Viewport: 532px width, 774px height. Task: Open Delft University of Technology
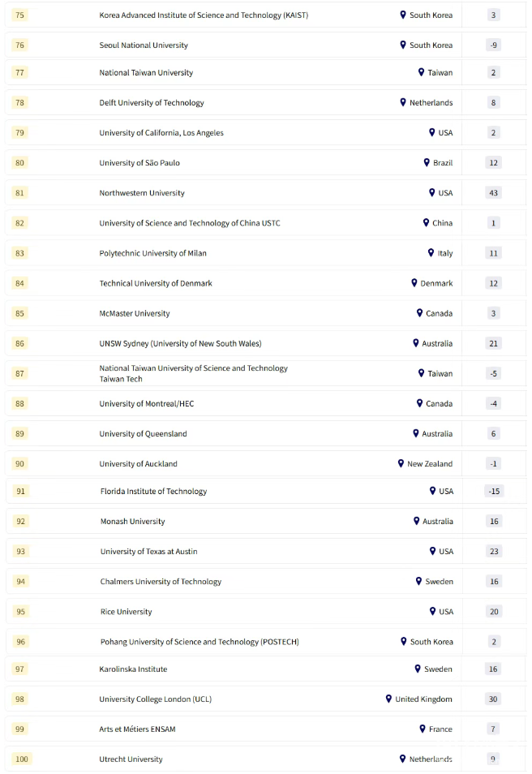click(x=152, y=103)
